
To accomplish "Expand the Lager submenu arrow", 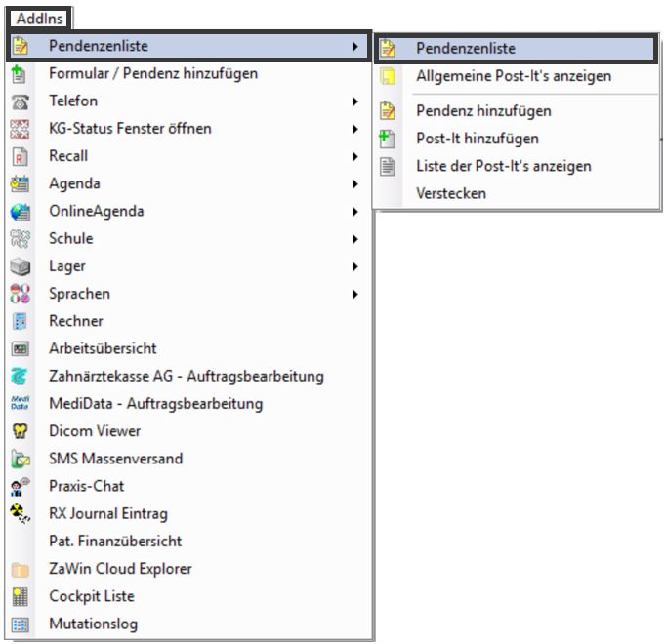I will pos(355,266).
